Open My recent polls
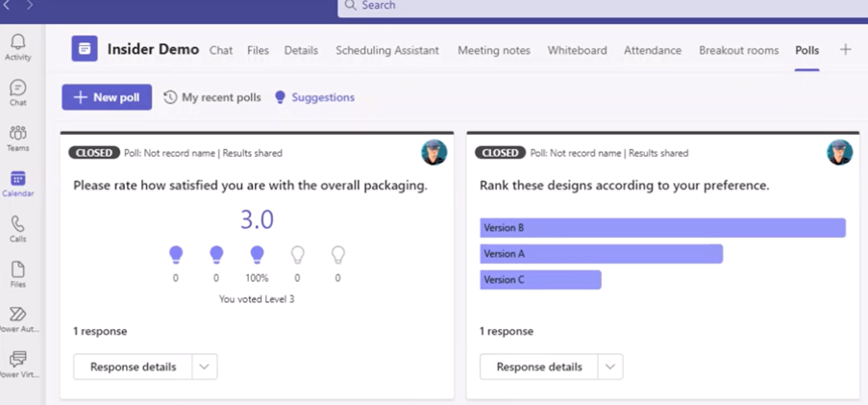This screenshot has width=868, height=405. point(212,97)
